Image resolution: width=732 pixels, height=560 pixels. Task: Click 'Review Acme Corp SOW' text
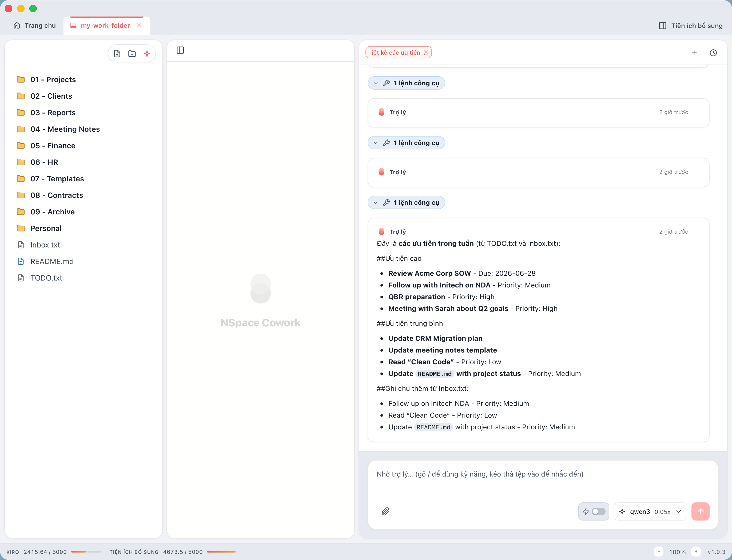pos(429,273)
